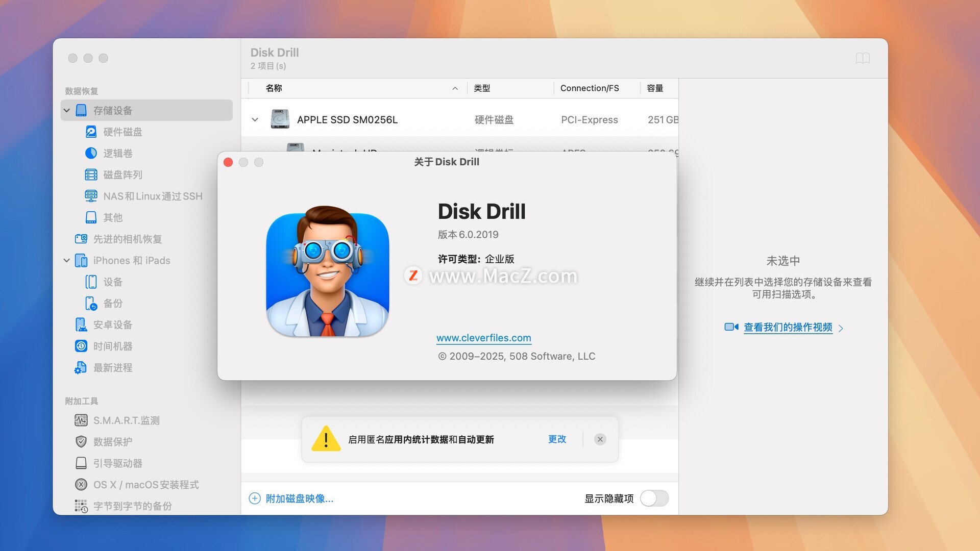980x551 pixels.
Task: Click the video camera icon beside 查看我们的操作视频
Action: 731,327
